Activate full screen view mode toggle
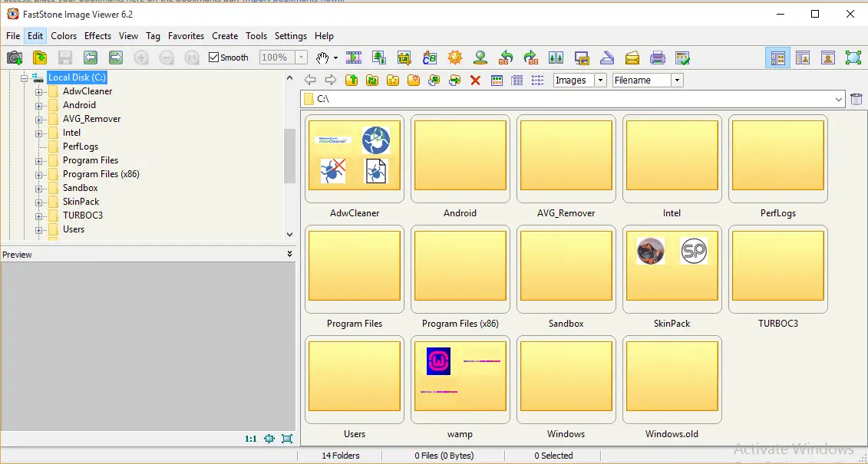The image size is (868, 464). (853, 58)
